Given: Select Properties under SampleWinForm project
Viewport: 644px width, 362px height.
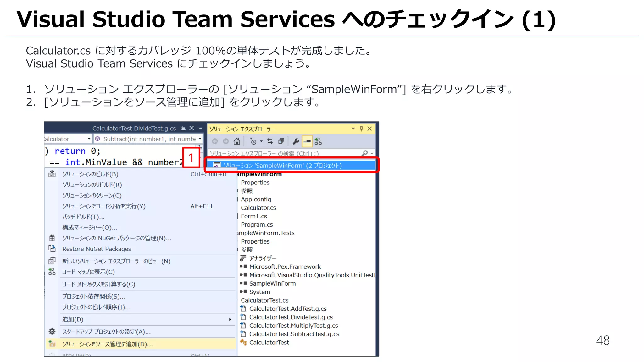Looking at the screenshot, I should coord(255,183).
